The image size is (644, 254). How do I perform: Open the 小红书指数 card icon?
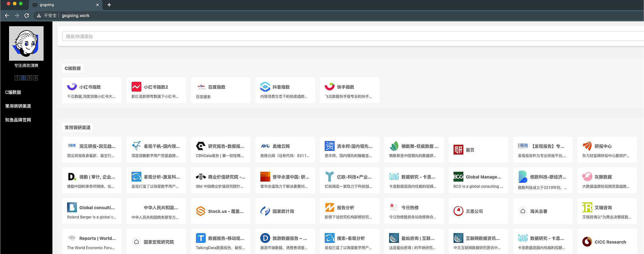(71, 86)
